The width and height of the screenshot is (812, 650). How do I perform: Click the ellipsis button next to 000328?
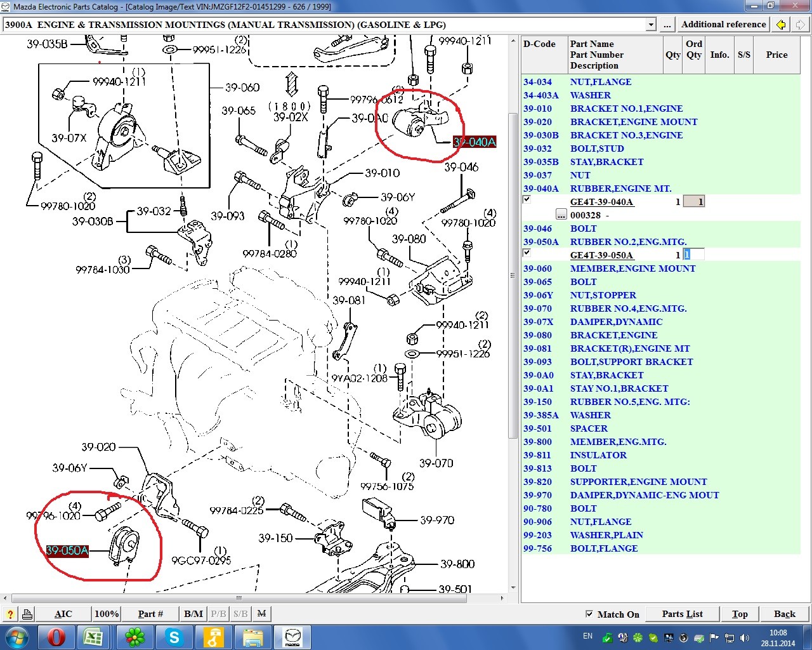(x=561, y=215)
